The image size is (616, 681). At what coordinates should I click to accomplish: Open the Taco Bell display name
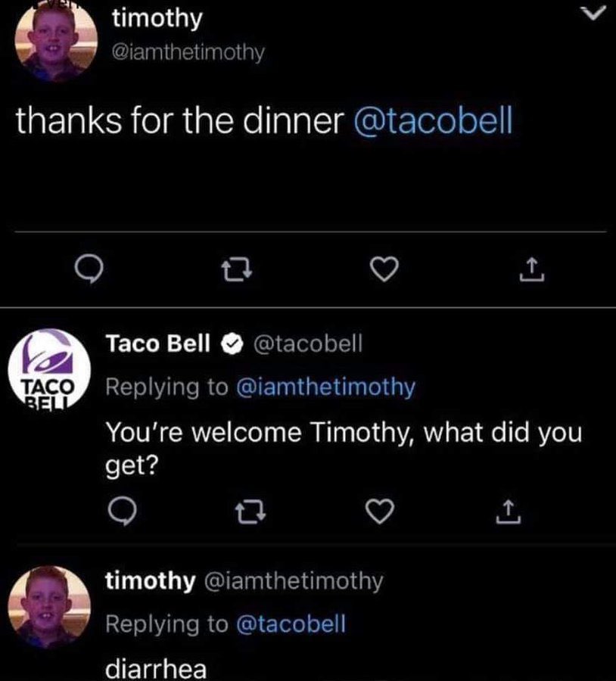click(157, 344)
